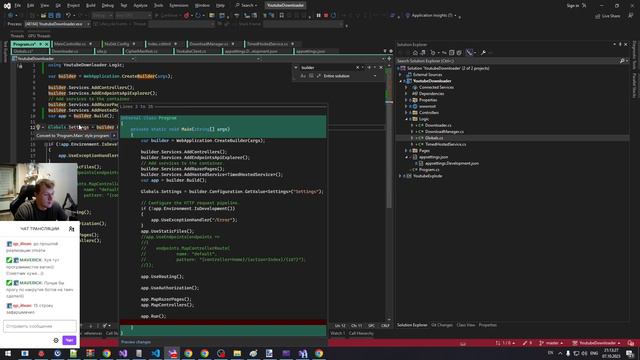
Task: Open the Git menu
Action: (x=58, y=5)
